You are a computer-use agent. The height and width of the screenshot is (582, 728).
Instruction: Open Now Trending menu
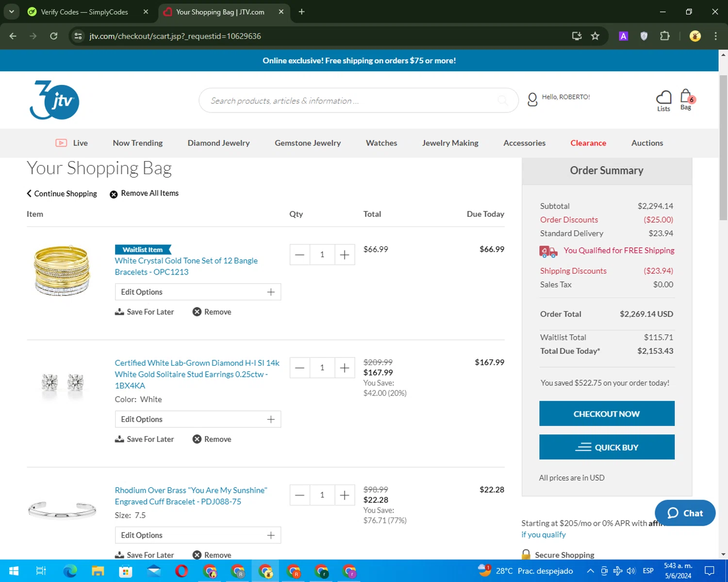pyautogui.click(x=138, y=143)
